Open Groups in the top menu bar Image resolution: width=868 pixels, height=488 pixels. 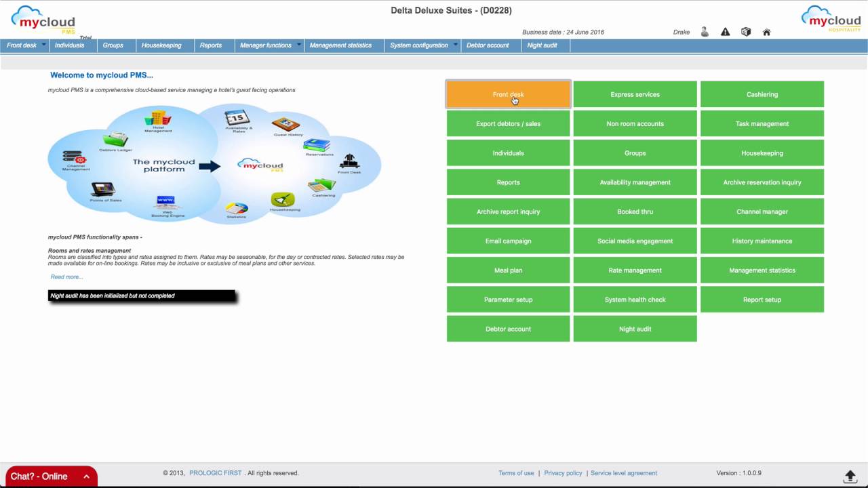pos(113,45)
